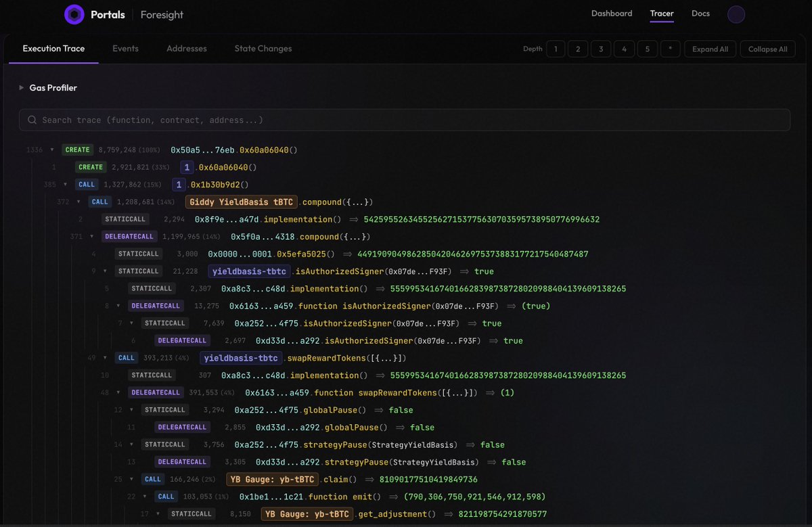Click yieldbasis-tbtc label on isAuthorizedSigner row

pyautogui.click(x=250, y=271)
